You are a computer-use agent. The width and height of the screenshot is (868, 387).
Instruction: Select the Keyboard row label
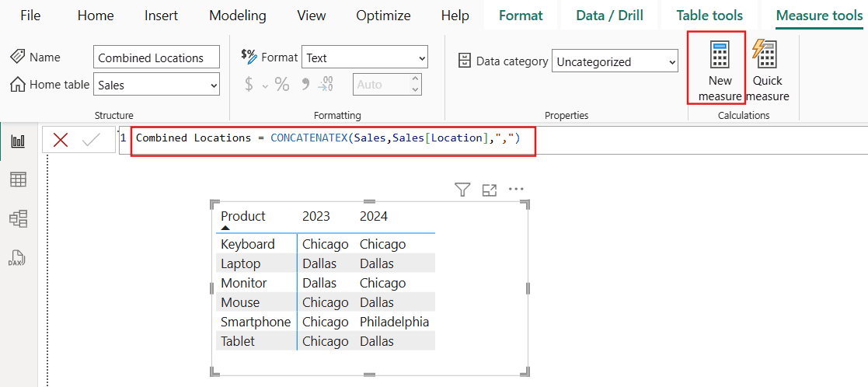click(x=247, y=244)
